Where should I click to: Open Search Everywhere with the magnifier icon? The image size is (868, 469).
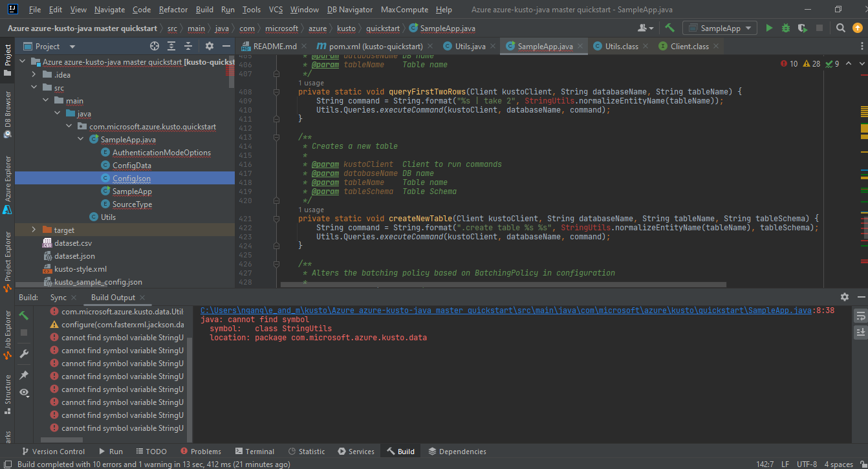tap(840, 28)
